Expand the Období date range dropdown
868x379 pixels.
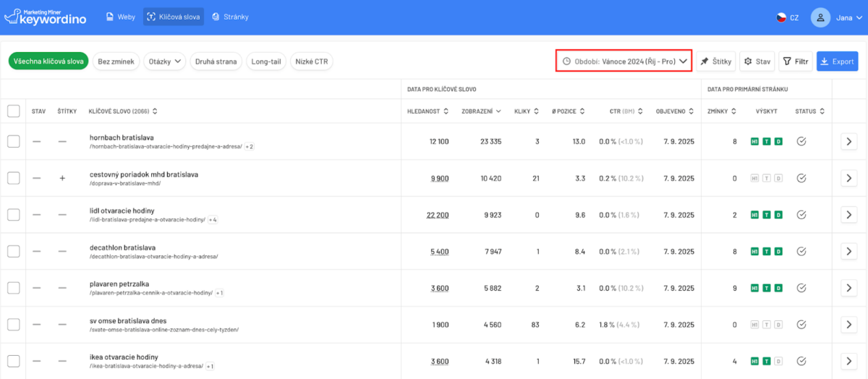click(624, 61)
